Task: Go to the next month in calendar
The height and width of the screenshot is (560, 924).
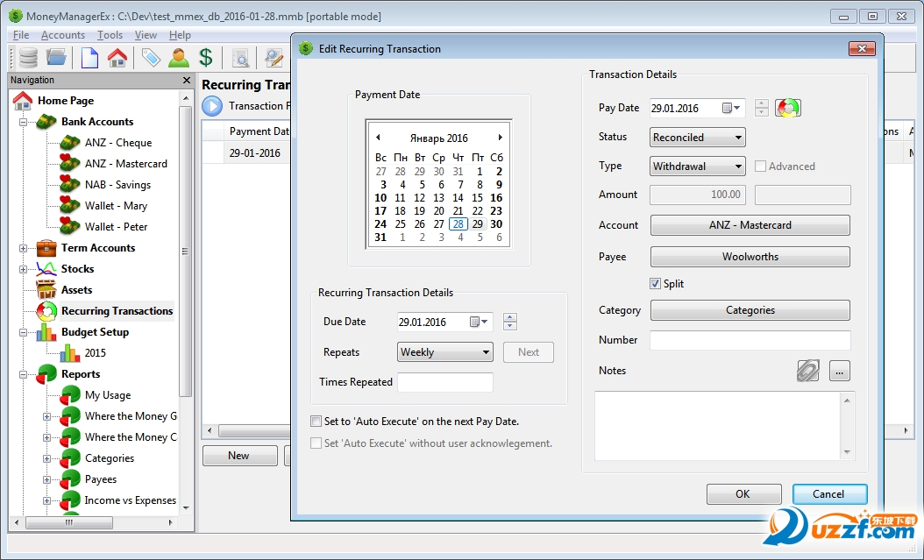Action: coord(501,138)
